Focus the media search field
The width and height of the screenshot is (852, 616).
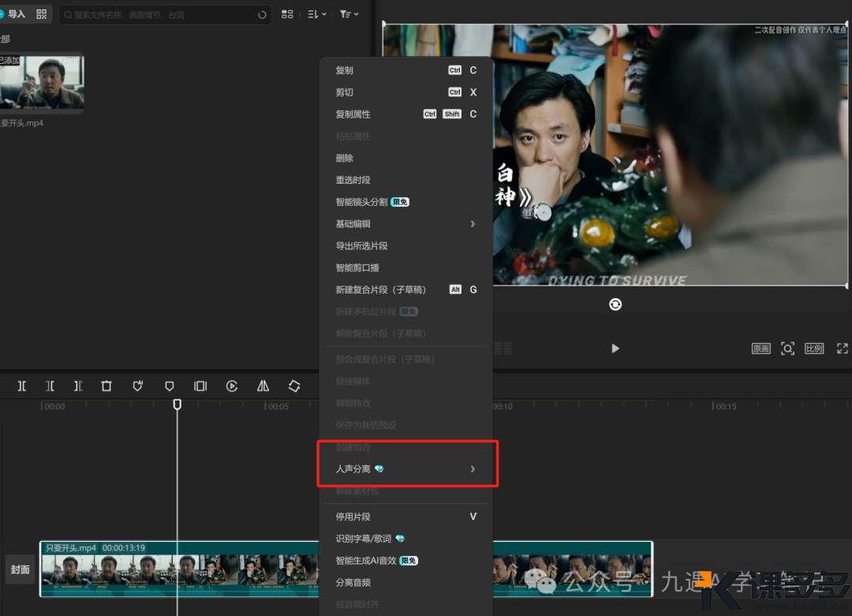(x=165, y=15)
